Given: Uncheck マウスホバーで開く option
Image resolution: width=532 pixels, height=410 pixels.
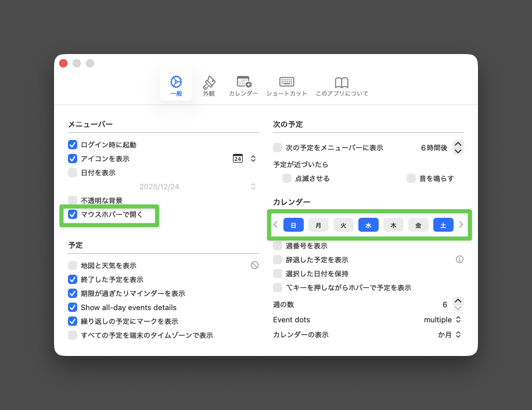Looking at the screenshot, I should point(73,214).
